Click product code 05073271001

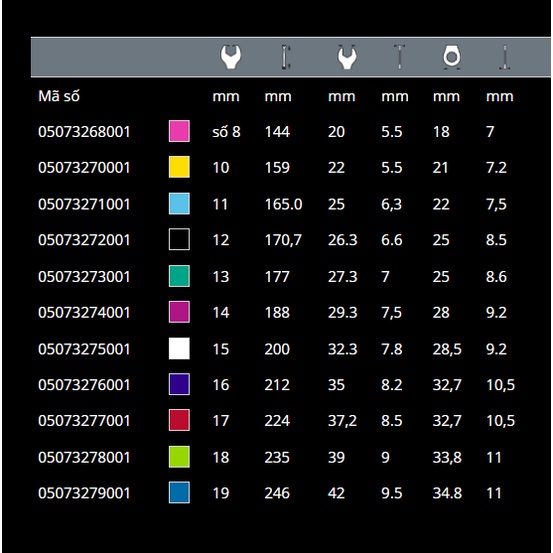point(84,204)
